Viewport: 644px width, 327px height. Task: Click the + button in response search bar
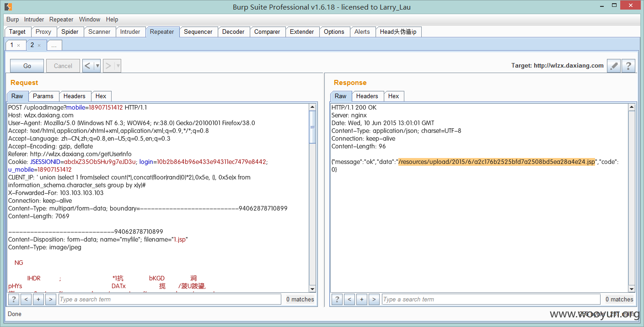[x=362, y=299]
